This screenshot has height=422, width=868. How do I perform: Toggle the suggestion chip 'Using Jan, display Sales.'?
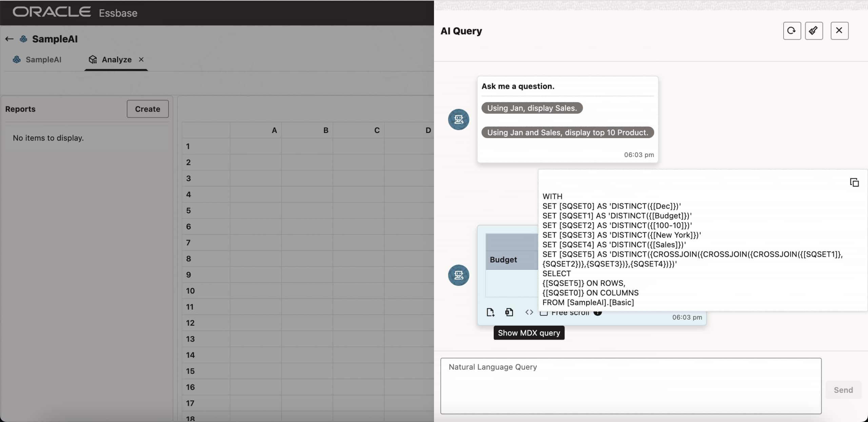point(532,108)
